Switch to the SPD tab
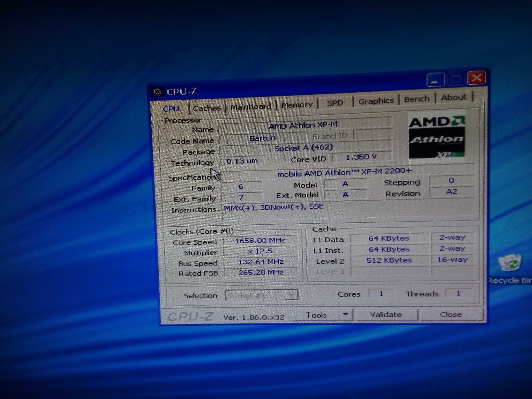The height and width of the screenshot is (399, 532). [335, 103]
